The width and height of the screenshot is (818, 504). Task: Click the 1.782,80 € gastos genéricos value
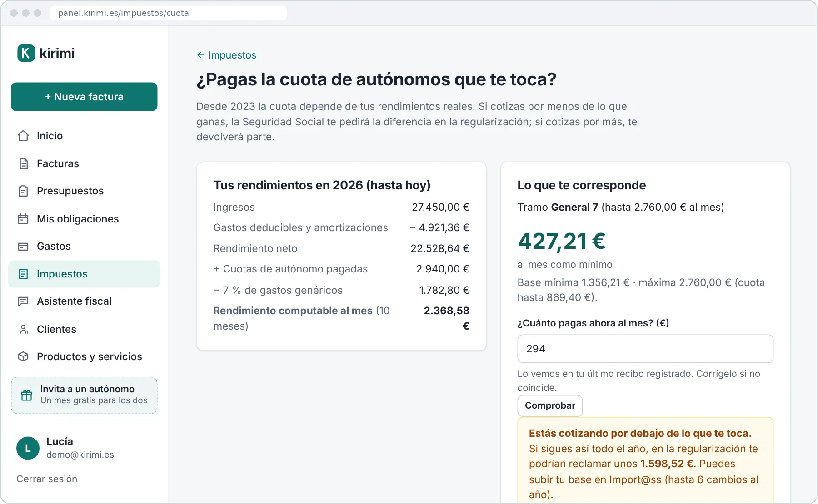point(444,290)
